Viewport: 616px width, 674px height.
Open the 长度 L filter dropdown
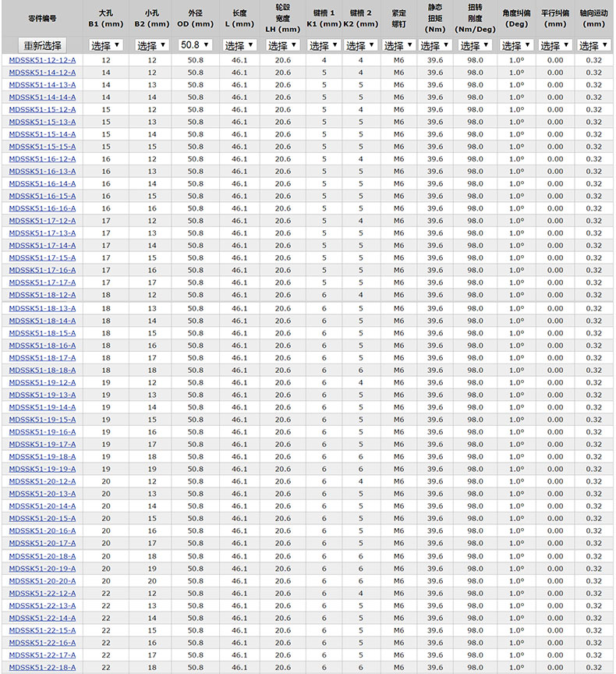tap(239, 46)
